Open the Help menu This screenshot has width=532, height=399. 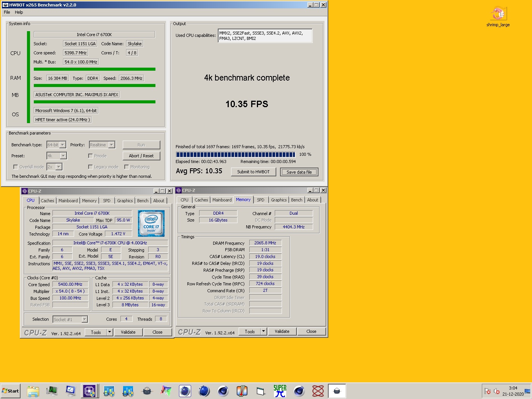tap(19, 12)
